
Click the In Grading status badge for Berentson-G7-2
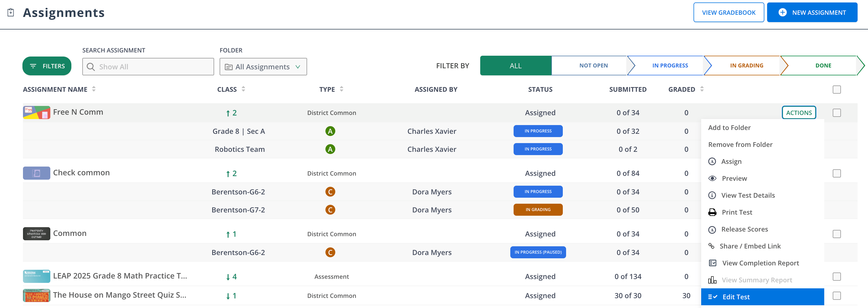coord(538,210)
